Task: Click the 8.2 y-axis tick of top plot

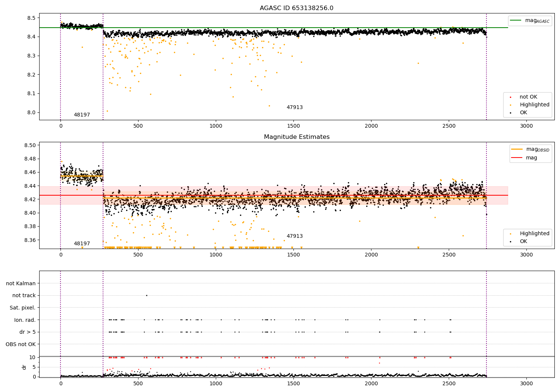Action: click(x=31, y=75)
